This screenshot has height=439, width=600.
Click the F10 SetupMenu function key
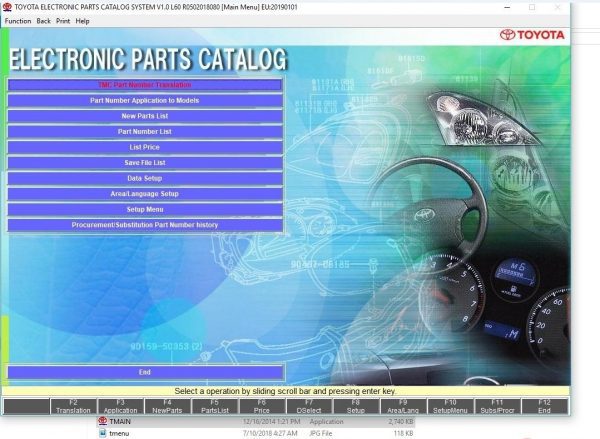point(450,406)
